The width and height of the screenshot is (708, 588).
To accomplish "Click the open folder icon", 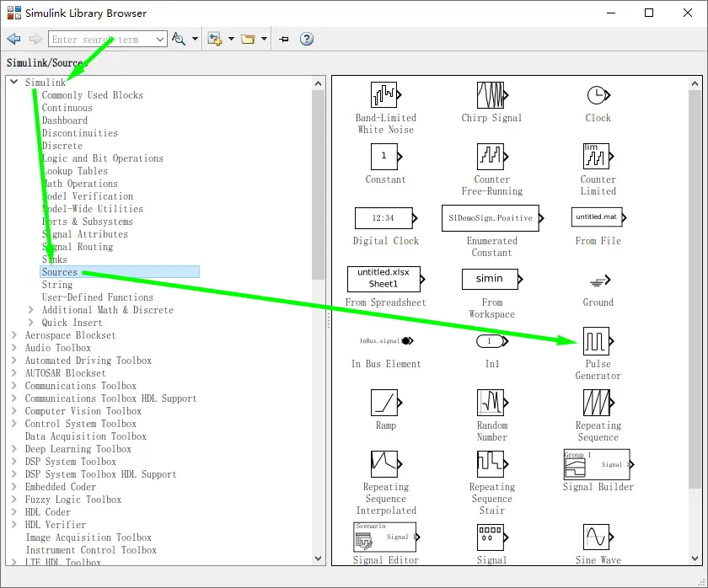I will tap(248, 39).
